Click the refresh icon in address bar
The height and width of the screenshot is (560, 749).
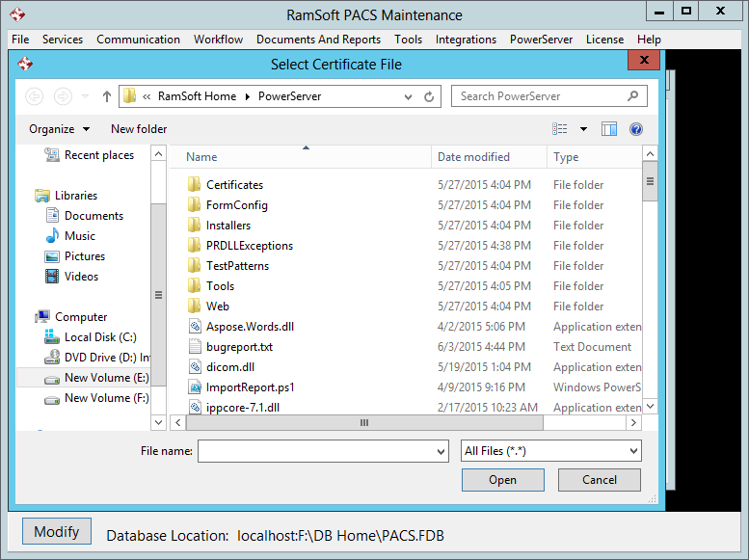pyautogui.click(x=430, y=96)
